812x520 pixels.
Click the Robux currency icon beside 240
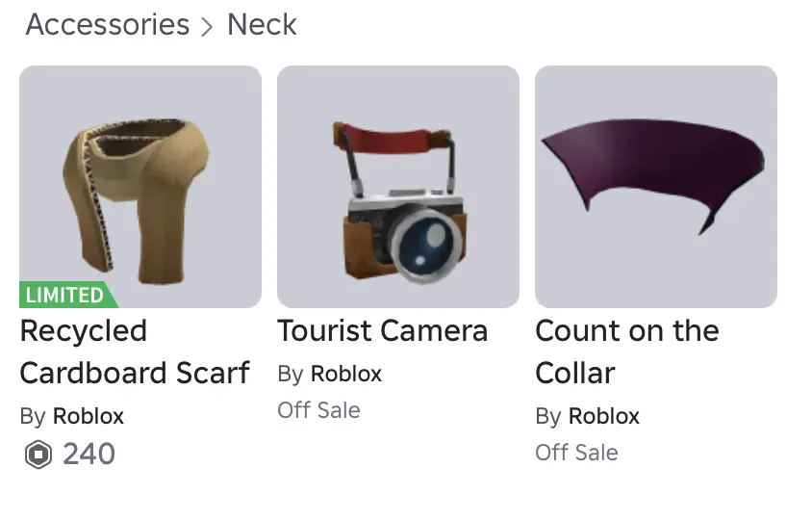[38, 455]
